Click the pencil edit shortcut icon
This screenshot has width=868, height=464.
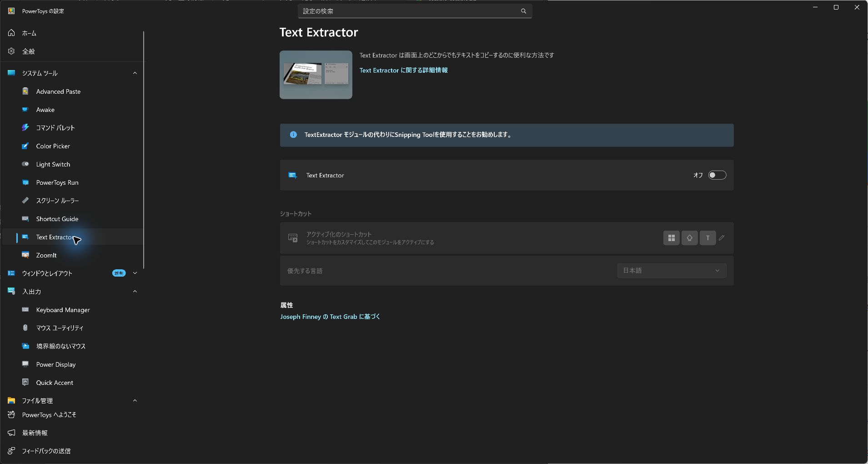[722, 237]
